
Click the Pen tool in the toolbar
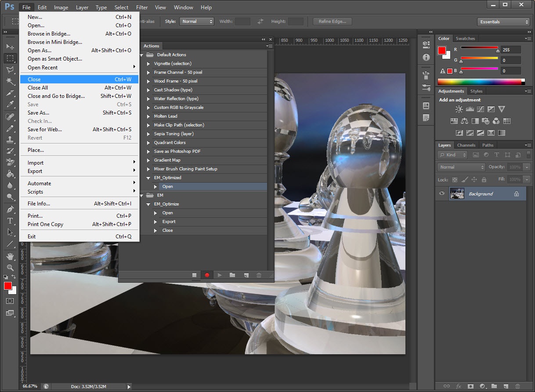pos(10,209)
